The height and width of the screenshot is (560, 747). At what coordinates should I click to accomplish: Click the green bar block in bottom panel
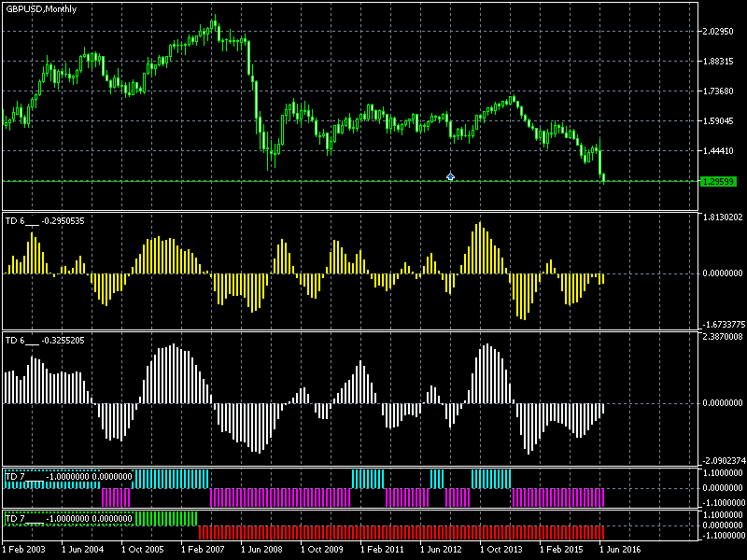tap(166, 518)
